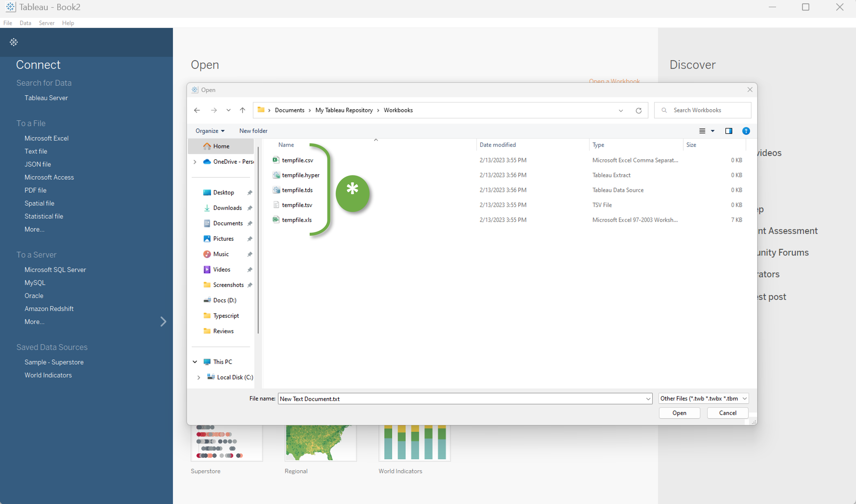
Task: Click My Tableau Repository in the breadcrumb
Action: 344,110
